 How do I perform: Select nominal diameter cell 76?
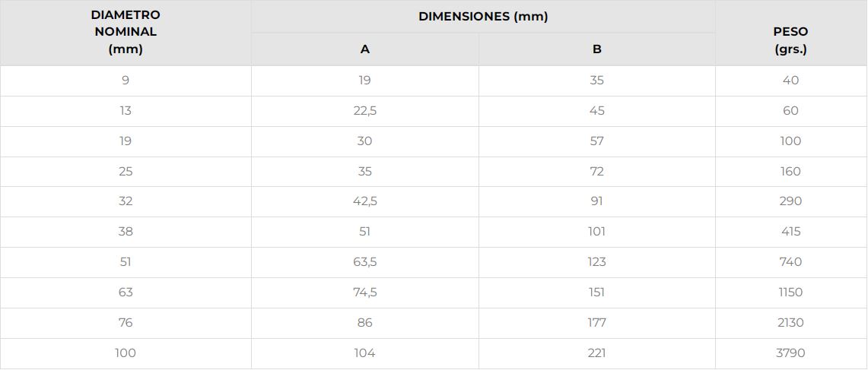[126, 323]
